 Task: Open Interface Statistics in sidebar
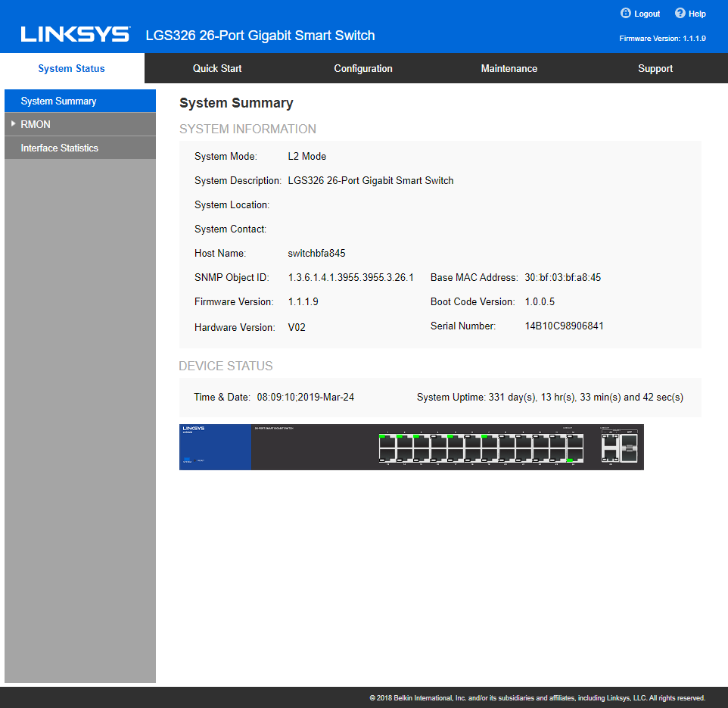point(60,148)
